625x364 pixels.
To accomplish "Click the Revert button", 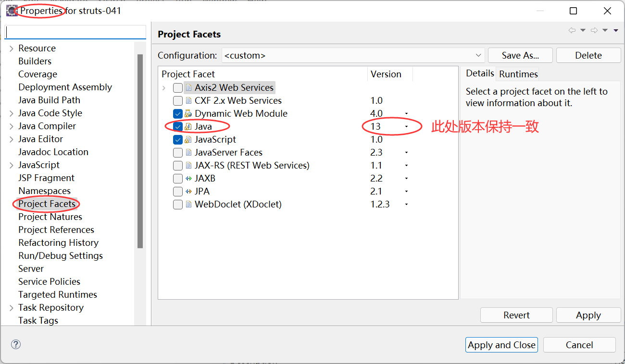I will [x=516, y=315].
